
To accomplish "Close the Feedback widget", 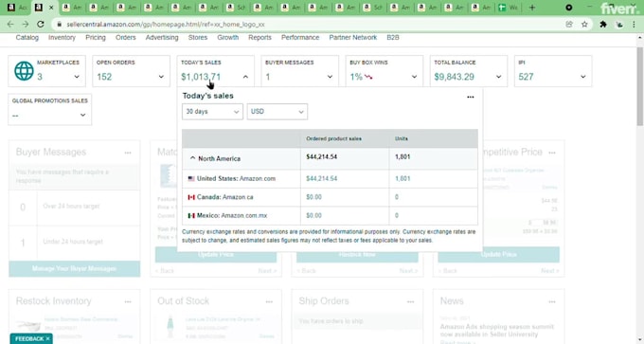I will coord(47,338).
